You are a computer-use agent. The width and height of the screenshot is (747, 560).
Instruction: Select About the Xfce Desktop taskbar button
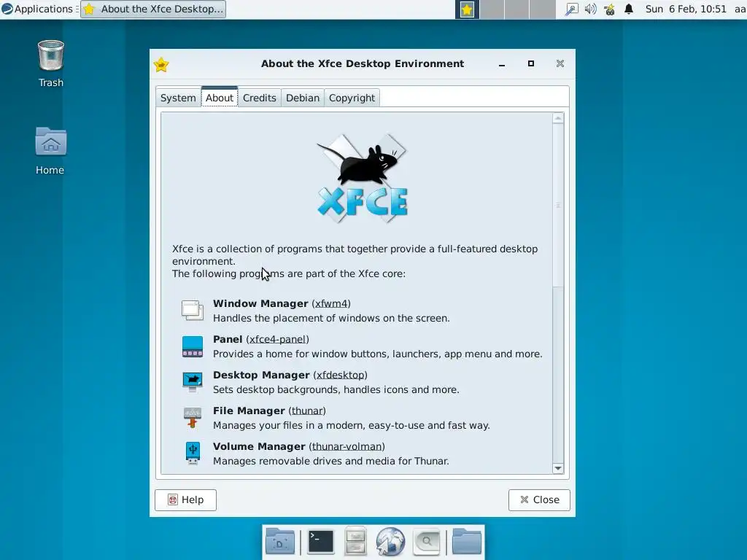click(153, 9)
